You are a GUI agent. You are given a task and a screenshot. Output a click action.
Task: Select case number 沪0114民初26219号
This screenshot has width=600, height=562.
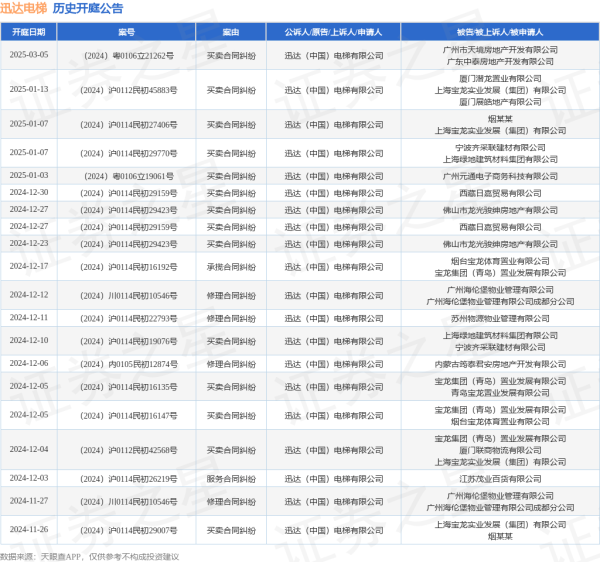(x=129, y=479)
